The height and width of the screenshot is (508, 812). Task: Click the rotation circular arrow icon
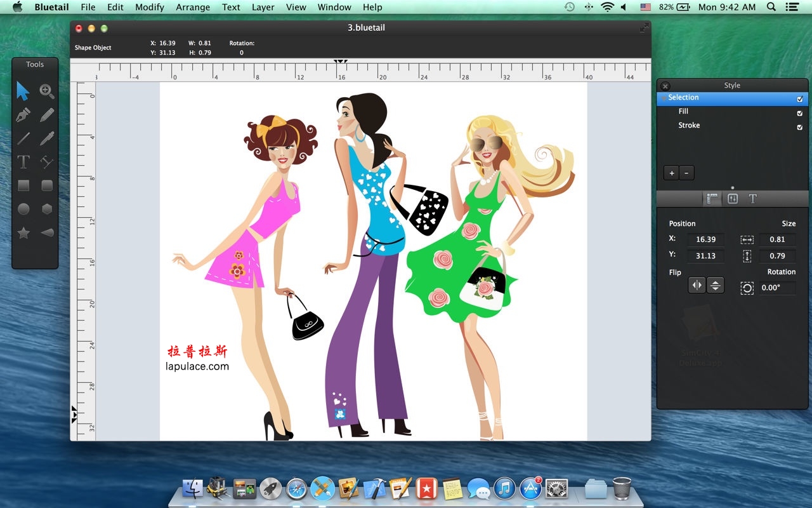pos(747,288)
